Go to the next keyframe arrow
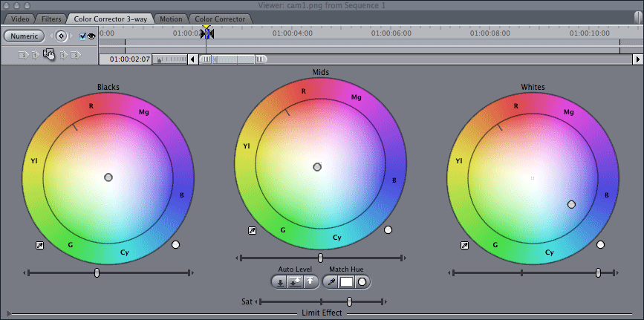This screenshot has width=644, height=320. point(71,36)
